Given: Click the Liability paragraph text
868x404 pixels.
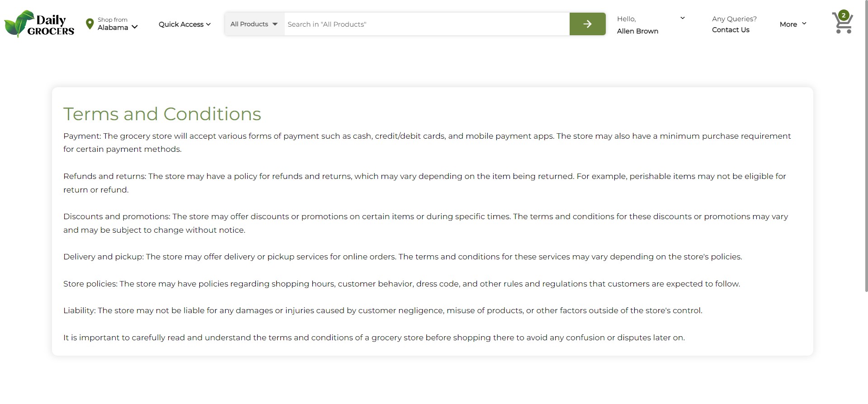Looking at the screenshot, I should 382,311.
